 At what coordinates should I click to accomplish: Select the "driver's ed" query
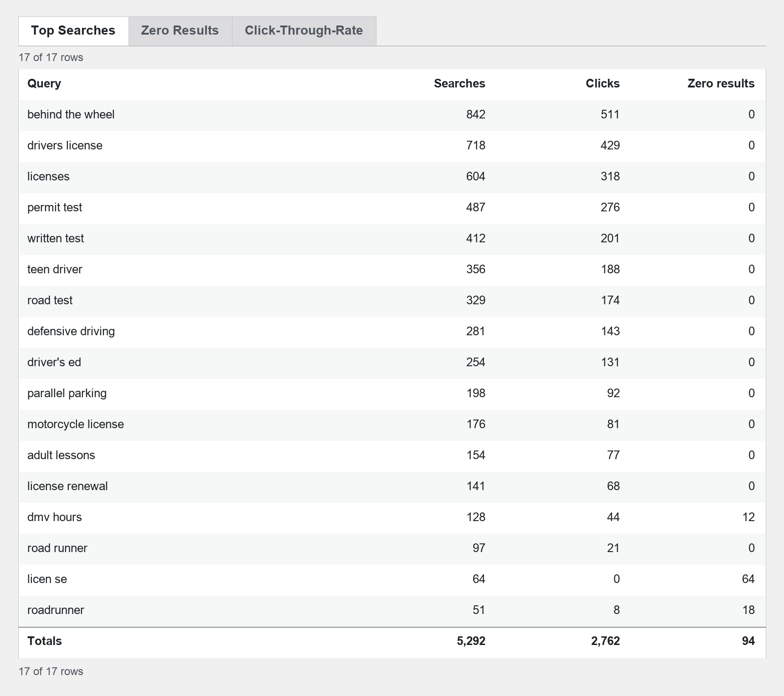(x=54, y=363)
